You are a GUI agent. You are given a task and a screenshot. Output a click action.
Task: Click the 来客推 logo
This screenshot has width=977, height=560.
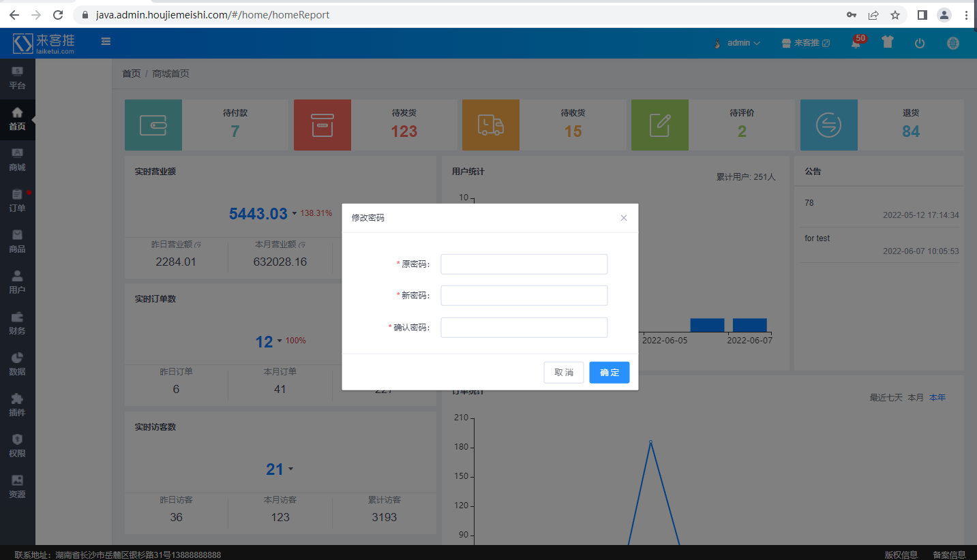44,43
